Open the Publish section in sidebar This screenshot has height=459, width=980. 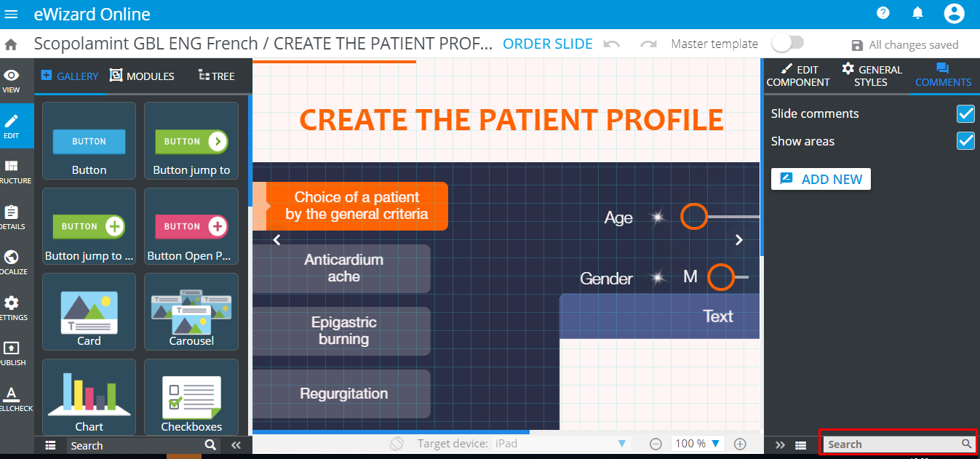(x=12, y=354)
